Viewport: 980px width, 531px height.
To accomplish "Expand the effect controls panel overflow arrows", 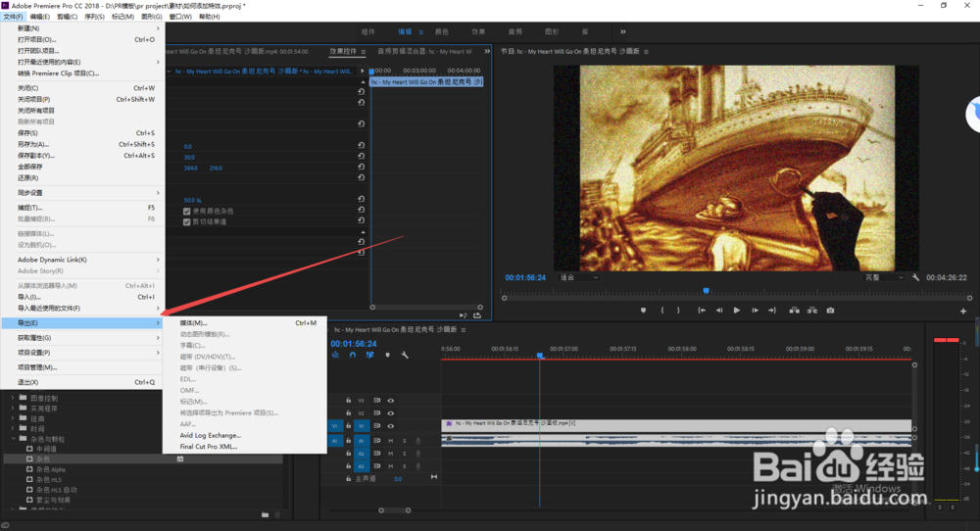I will click(x=487, y=51).
